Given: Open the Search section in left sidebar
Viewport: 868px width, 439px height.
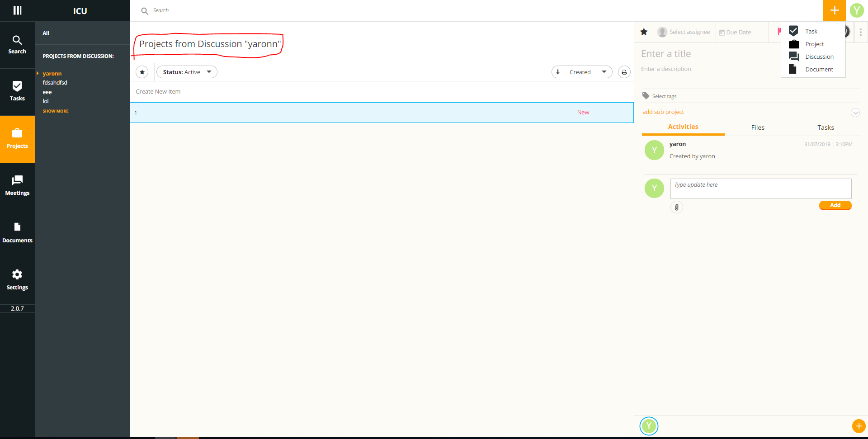Looking at the screenshot, I should pyautogui.click(x=17, y=45).
